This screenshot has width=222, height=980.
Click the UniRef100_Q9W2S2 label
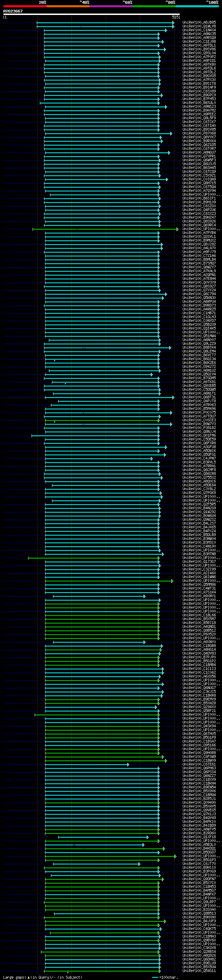coord(199,519)
